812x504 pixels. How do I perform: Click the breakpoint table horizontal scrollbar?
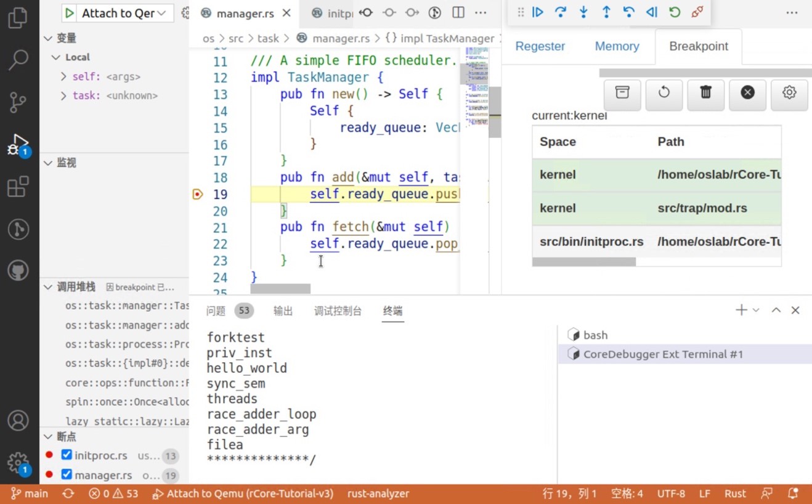[x=584, y=262]
